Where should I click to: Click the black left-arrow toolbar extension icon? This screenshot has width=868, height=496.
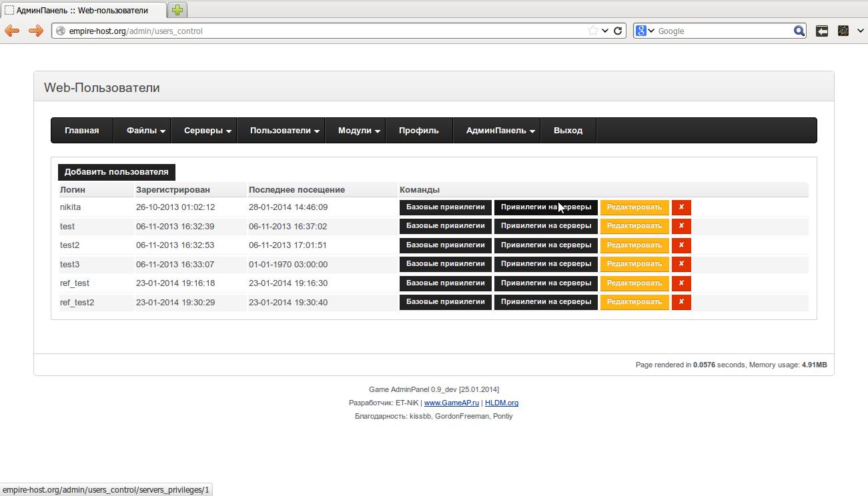pyautogui.click(x=822, y=31)
